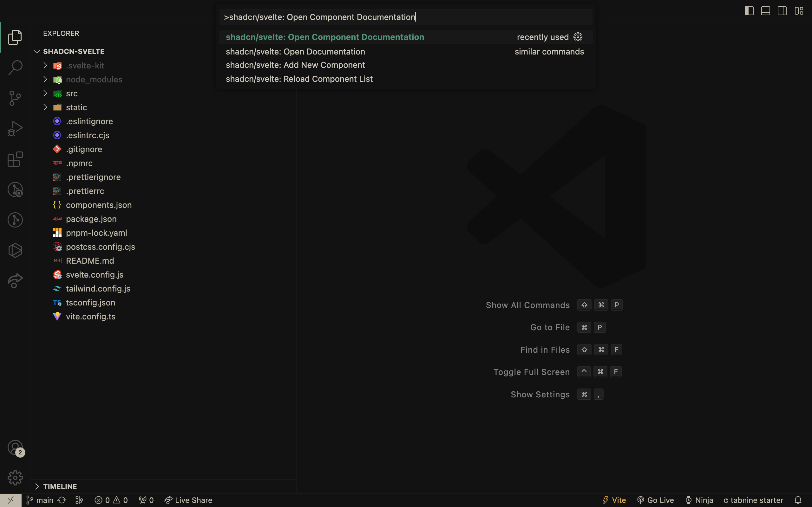Select shadcn/svelte: Add New Component command
Viewport: 812px width, 507px height.
tap(295, 64)
